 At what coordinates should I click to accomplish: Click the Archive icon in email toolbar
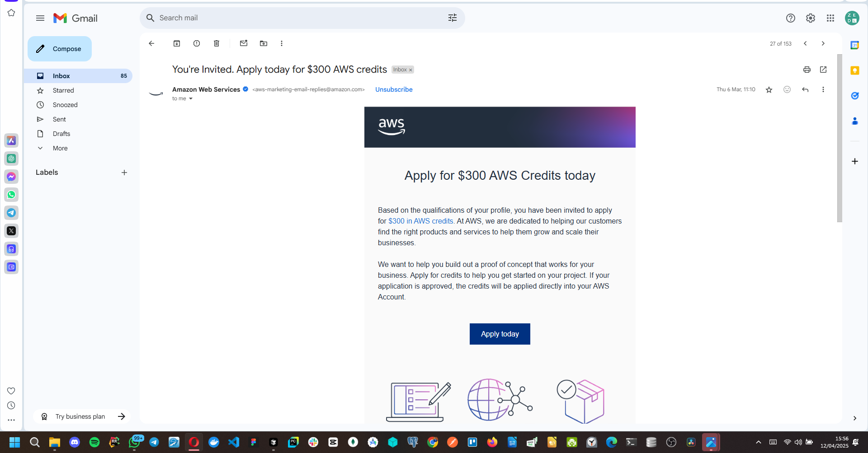click(177, 43)
